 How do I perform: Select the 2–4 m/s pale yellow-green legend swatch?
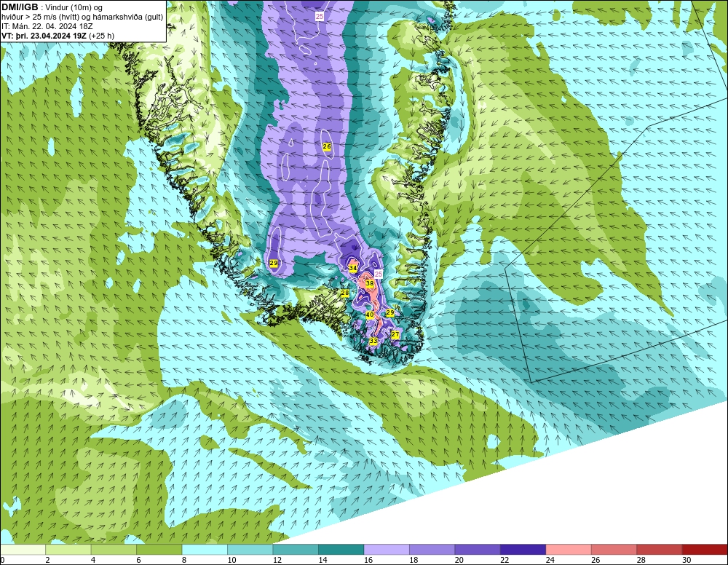click(68, 550)
